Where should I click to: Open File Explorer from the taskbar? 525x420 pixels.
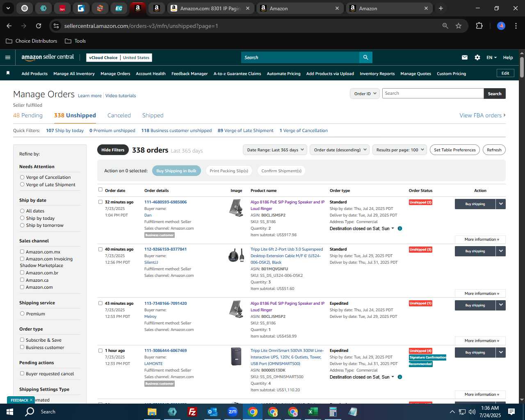[x=152, y=412]
